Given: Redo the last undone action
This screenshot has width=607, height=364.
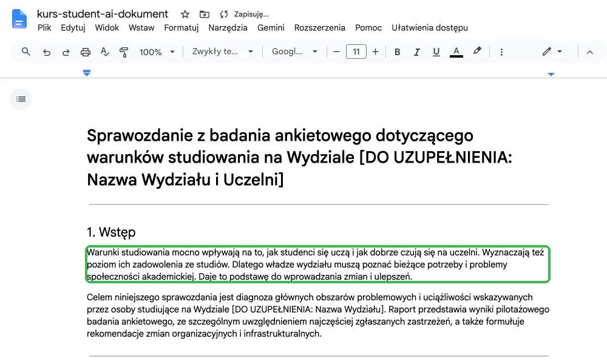Looking at the screenshot, I should [66, 52].
